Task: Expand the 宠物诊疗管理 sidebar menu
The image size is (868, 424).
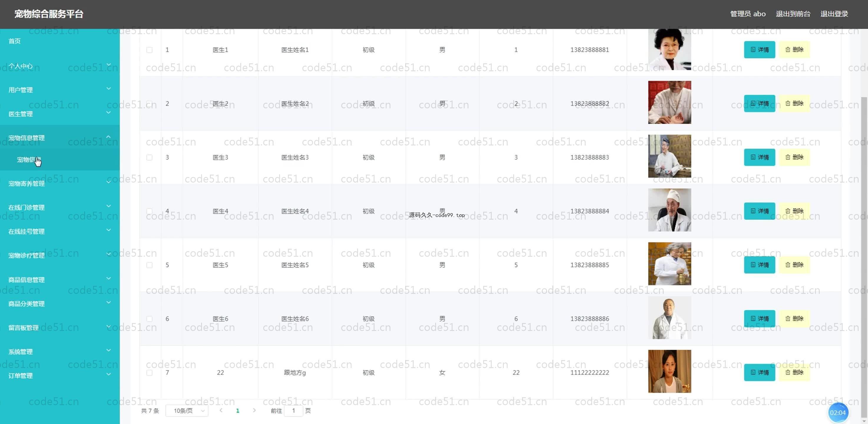Action: 60,255
